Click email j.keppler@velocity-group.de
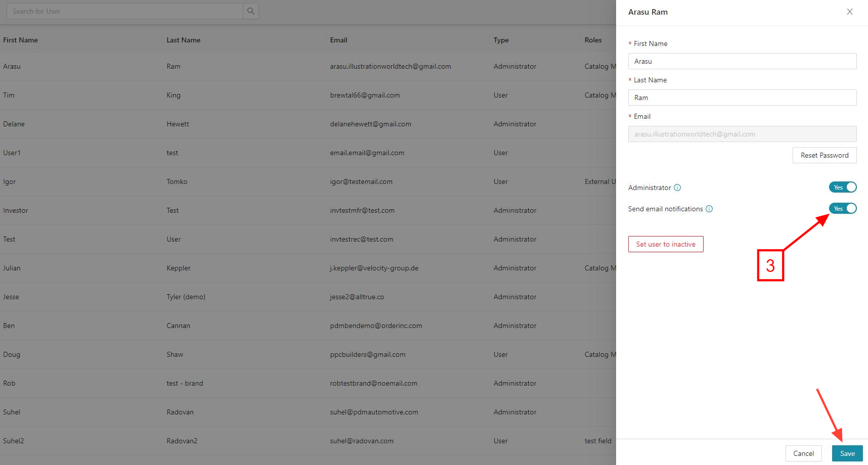This screenshot has height=465, width=868. 374,268
